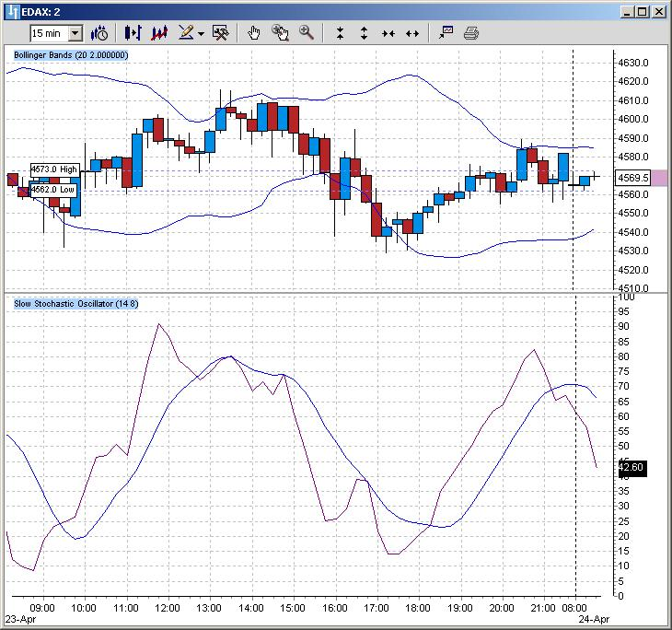
Task: Expand the vertical scale arrows
Action: pyautogui.click(x=364, y=33)
